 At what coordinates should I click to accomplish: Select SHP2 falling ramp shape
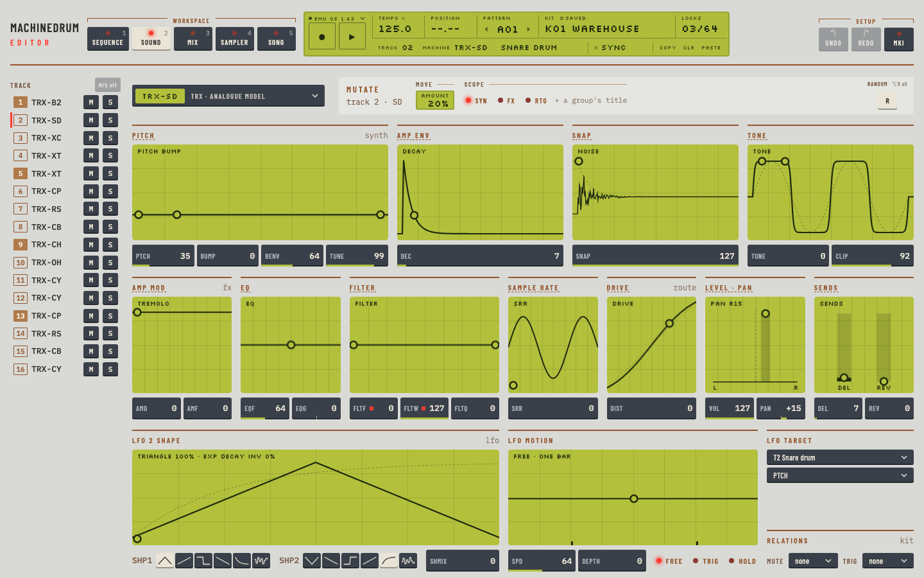331,561
